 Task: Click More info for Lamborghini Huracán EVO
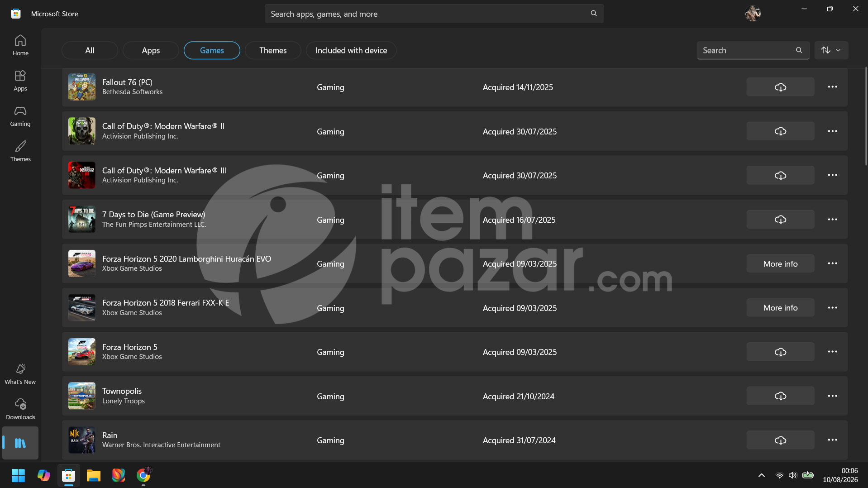(780, 263)
